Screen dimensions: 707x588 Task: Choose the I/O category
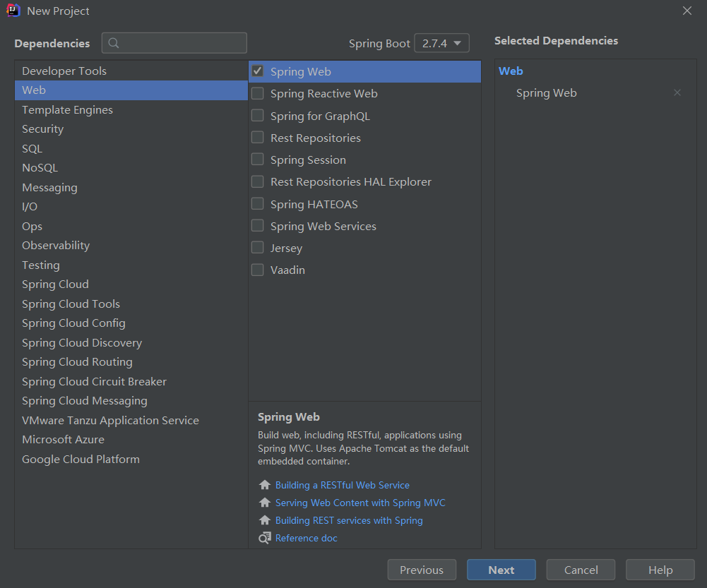pos(131,206)
